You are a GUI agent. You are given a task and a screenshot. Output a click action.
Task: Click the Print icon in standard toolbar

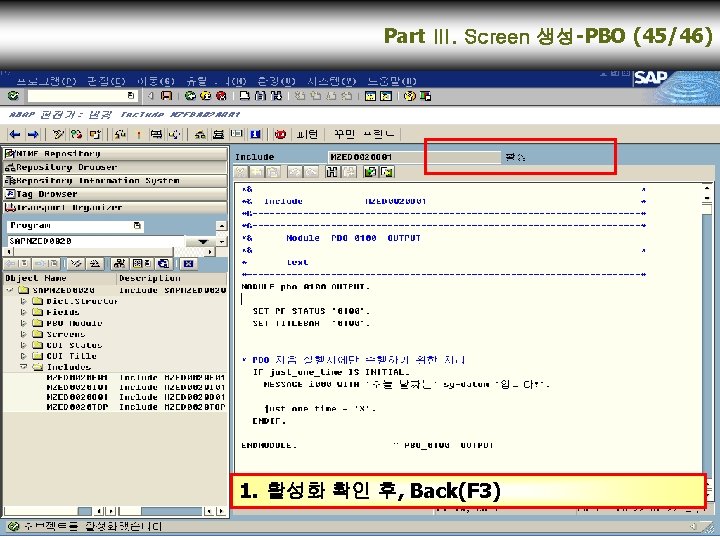[x=245, y=96]
